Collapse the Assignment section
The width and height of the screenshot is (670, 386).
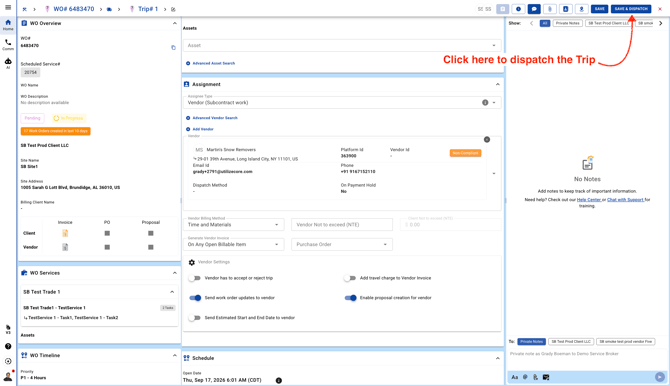tap(497, 84)
